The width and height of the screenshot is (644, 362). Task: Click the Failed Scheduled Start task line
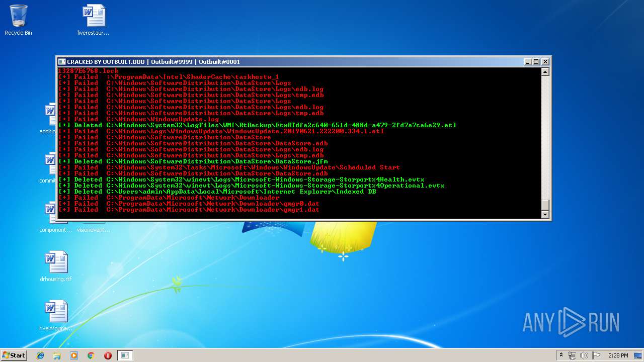pos(229,167)
